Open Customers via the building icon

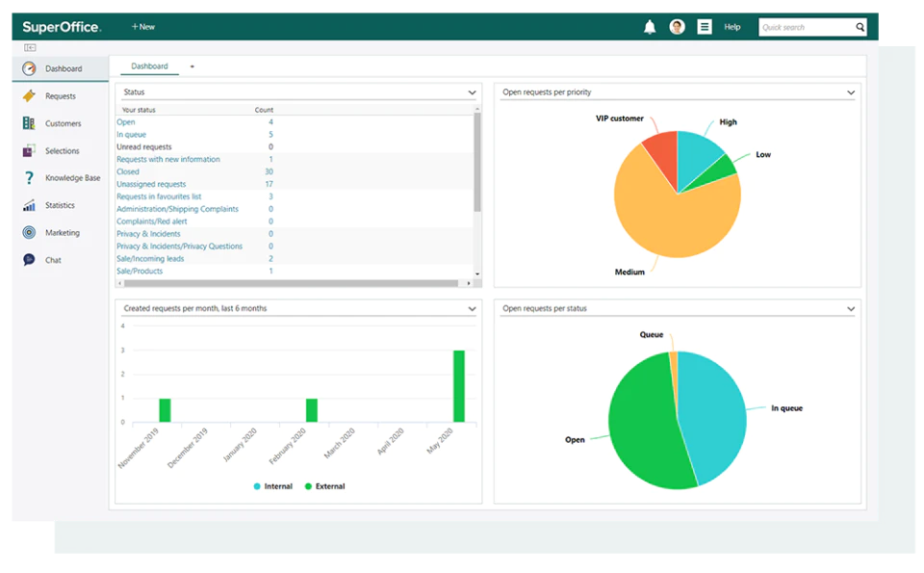tap(29, 123)
